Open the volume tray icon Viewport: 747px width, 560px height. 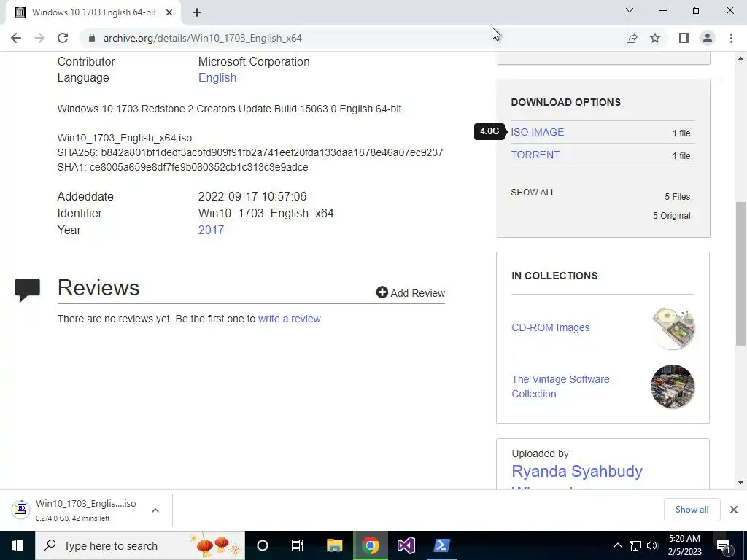652,545
